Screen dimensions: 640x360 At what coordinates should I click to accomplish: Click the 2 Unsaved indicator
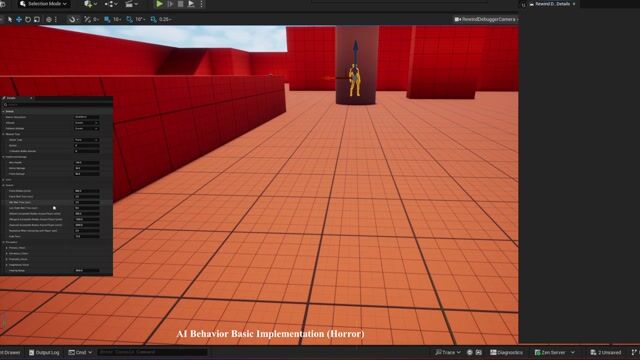(x=606, y=352)
